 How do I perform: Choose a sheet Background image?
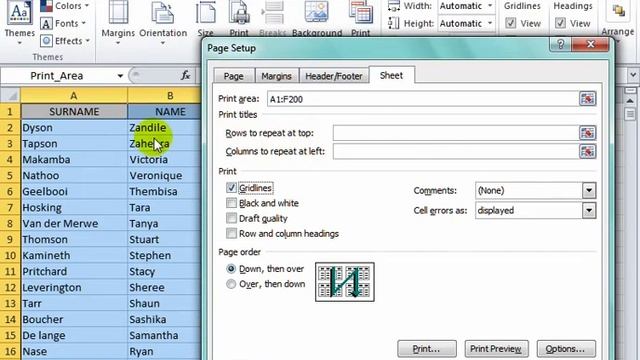point(317,20)
